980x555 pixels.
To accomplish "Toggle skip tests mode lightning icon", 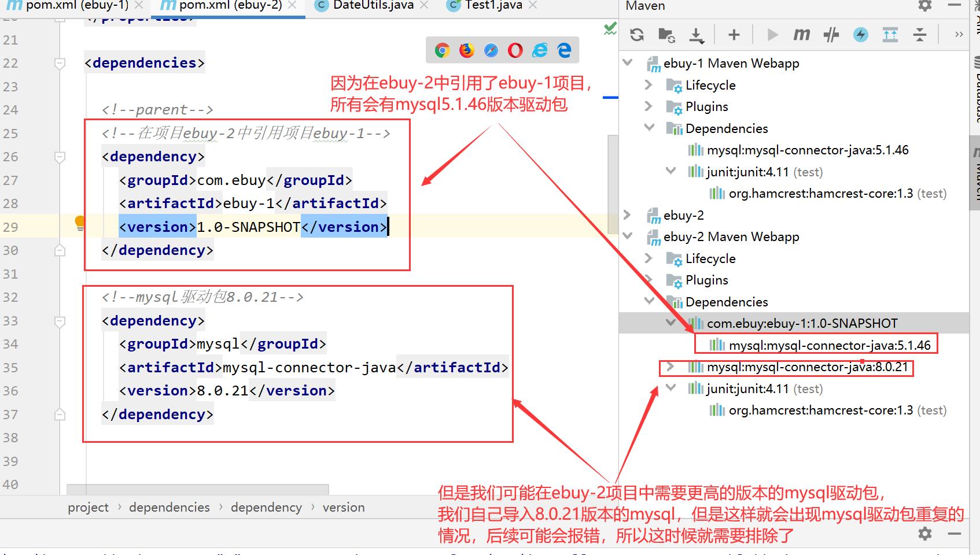I will 861,35.
